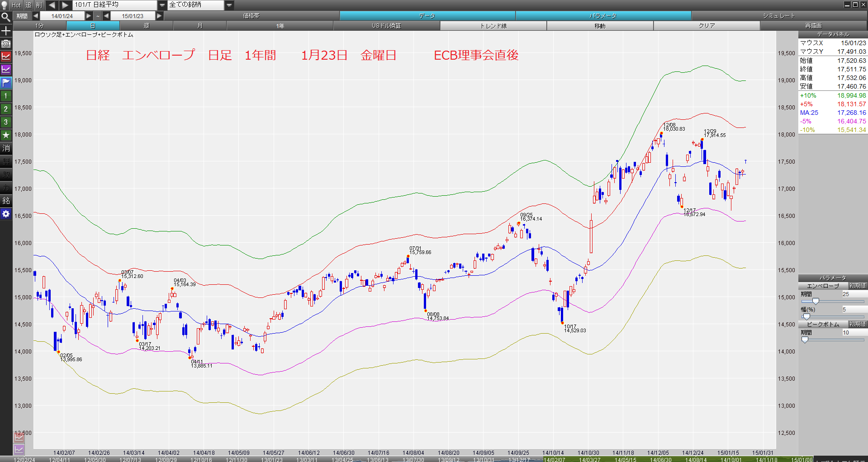The image size is (868, 462).
Task: Reset エンベロープ to 初期値
Action: point(858,286)
